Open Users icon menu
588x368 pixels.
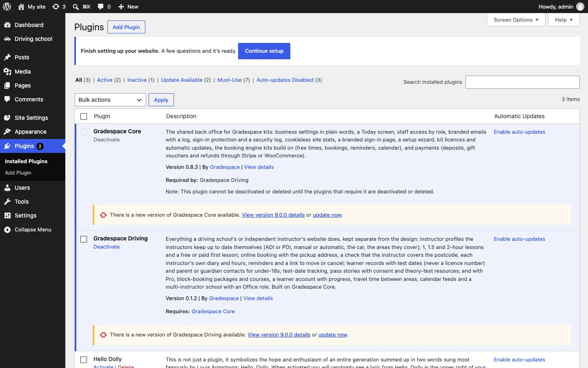7,188
